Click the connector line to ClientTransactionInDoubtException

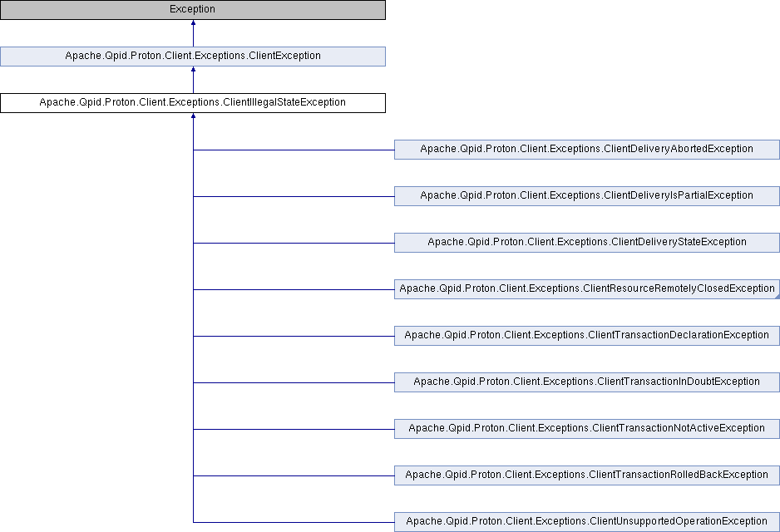293,382
